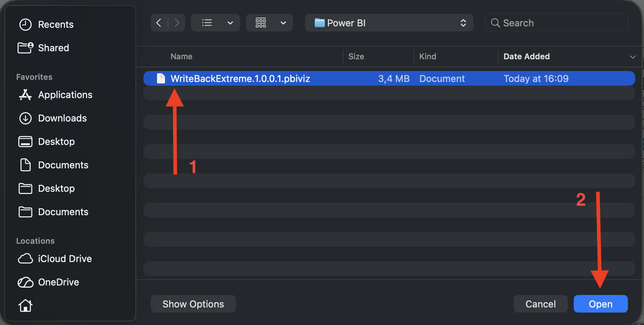
Task: Expand the view mode dropdown chevron
Action: click(x=230, y=23)
